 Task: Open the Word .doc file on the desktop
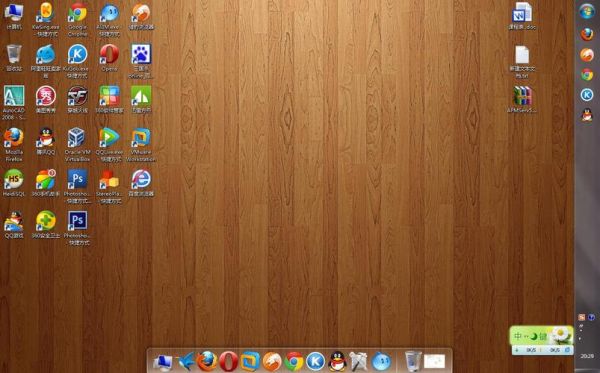click(x=522, y=16)
